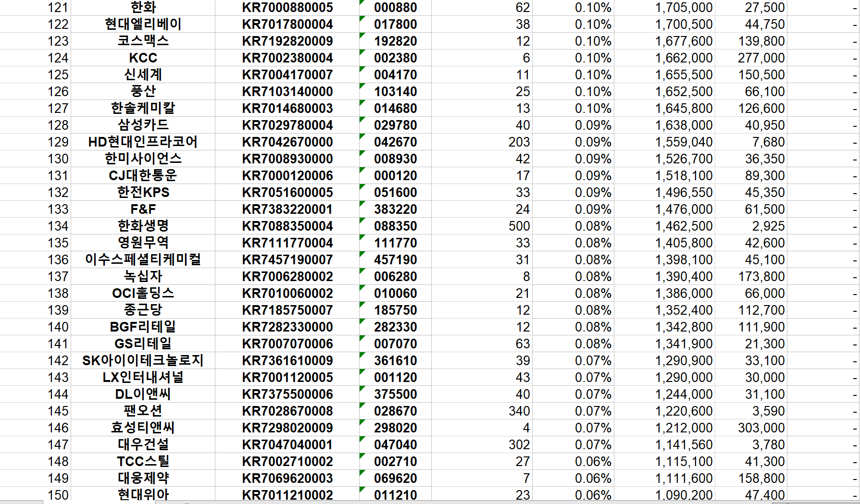
Task: Select DL이앤씨 company cell
Action: pos(143,394)
